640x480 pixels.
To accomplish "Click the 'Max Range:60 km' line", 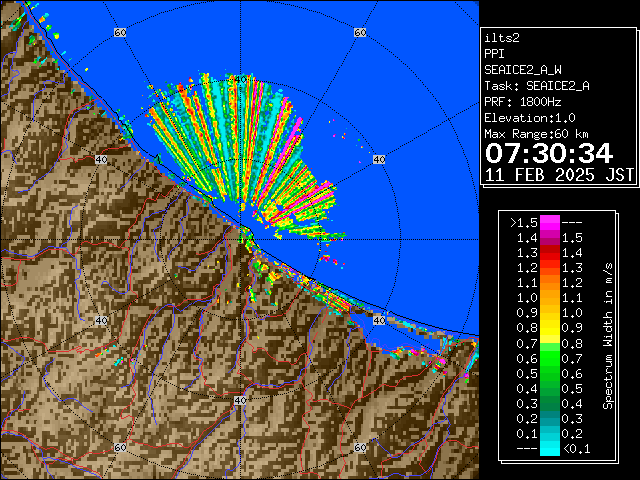I will [536, 134].
